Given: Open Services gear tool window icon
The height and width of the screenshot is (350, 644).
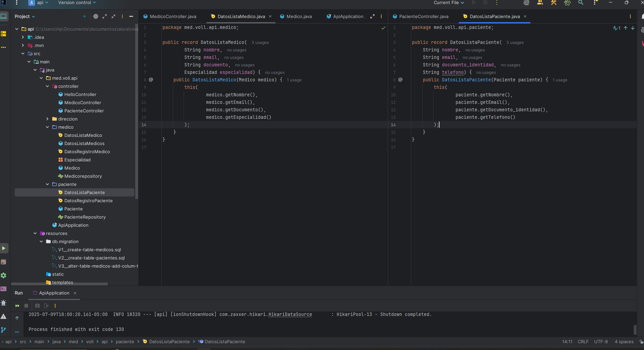Looking at the screenshot, I should [4, 275].
